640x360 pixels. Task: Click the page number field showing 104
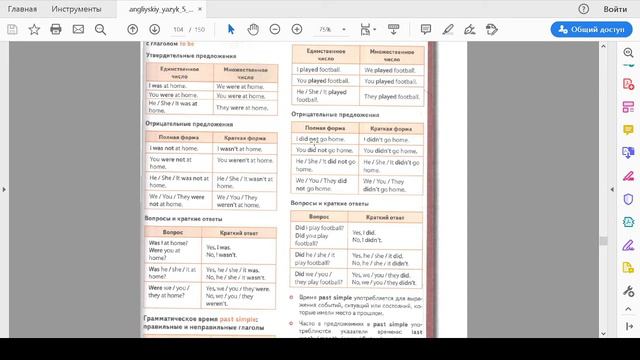(x=178, y=29)
